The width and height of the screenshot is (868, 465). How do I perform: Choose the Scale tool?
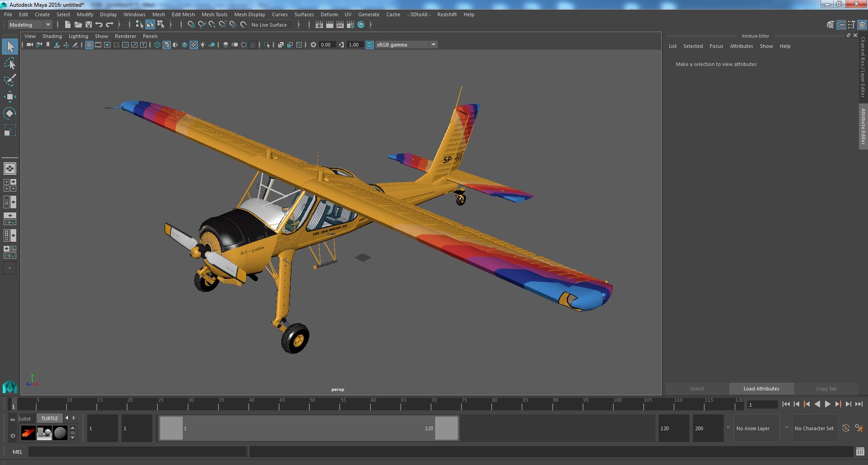(x=10, y=130)
